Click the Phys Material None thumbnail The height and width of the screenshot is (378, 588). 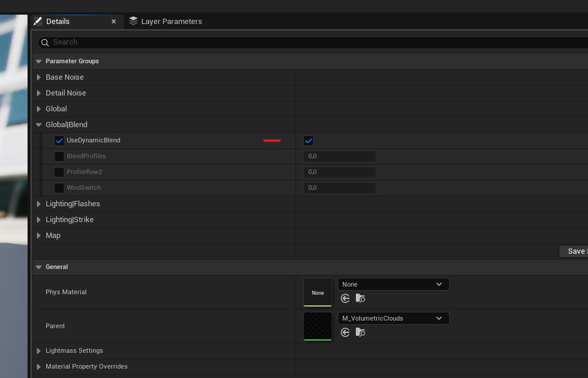tap(318, 292)
